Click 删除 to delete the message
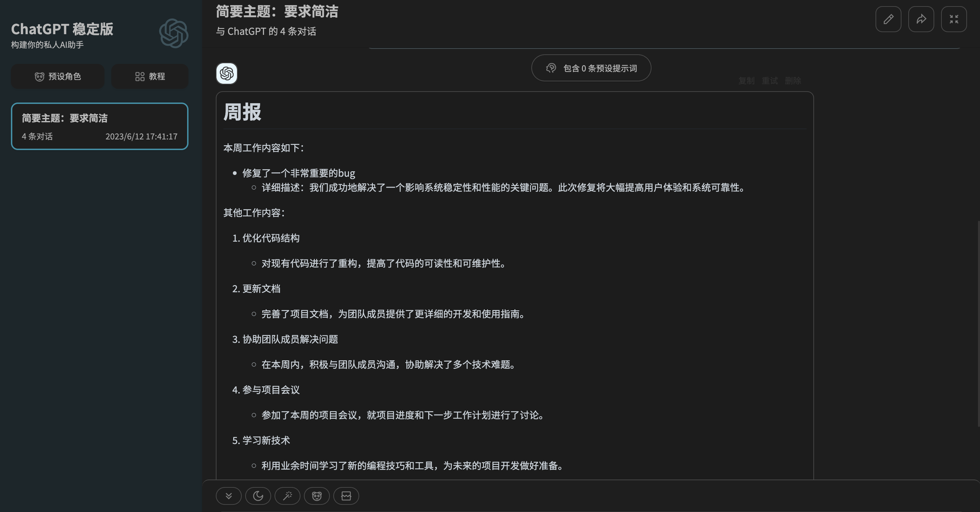 click(x=793, y=81)
